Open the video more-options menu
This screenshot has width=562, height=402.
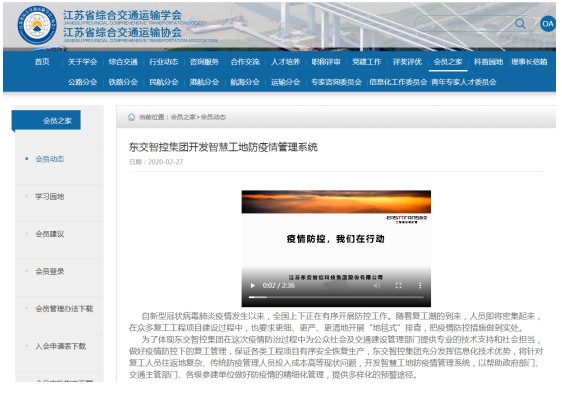coord(420,286)
